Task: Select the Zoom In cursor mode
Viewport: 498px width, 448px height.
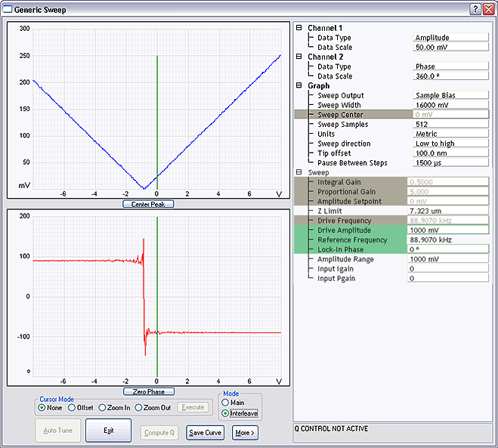Action: point(102,407)
